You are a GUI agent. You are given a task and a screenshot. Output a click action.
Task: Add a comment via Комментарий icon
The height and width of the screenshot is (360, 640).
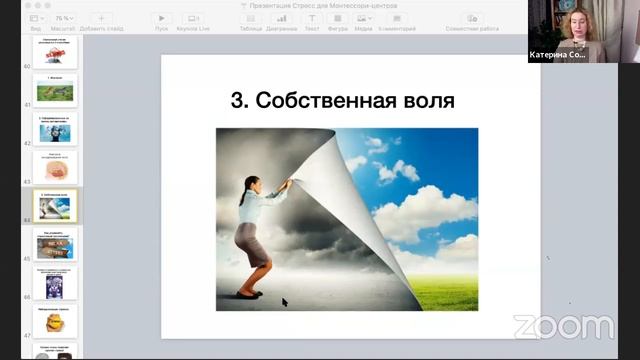pos(397,19)
